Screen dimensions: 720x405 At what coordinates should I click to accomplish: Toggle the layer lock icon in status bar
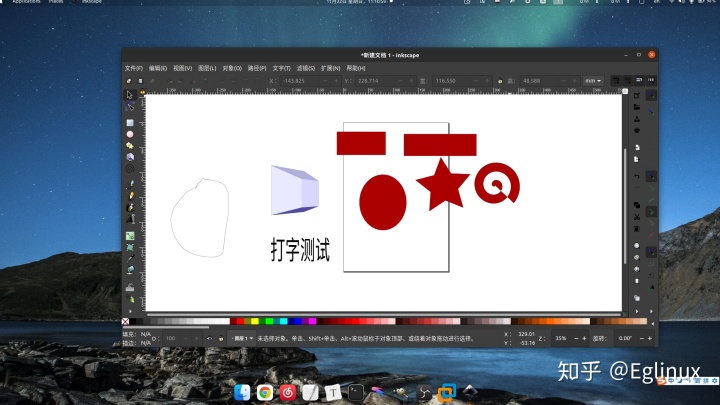(221, 338)
